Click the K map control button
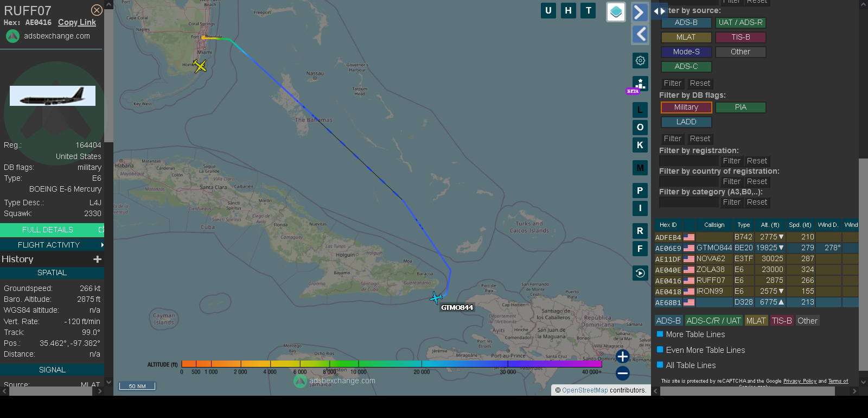Image resolution: width=868 pixels, height=418 pixels. click(640, 145)
